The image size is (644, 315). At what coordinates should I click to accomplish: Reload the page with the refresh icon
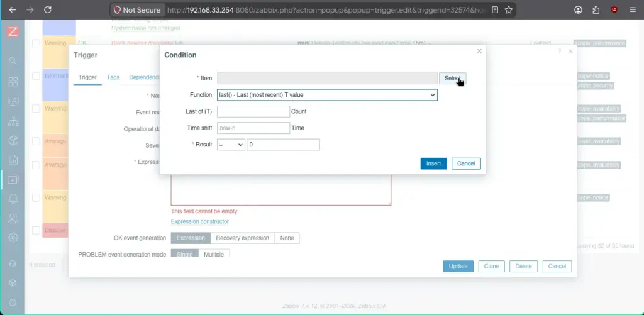[48, 10]
